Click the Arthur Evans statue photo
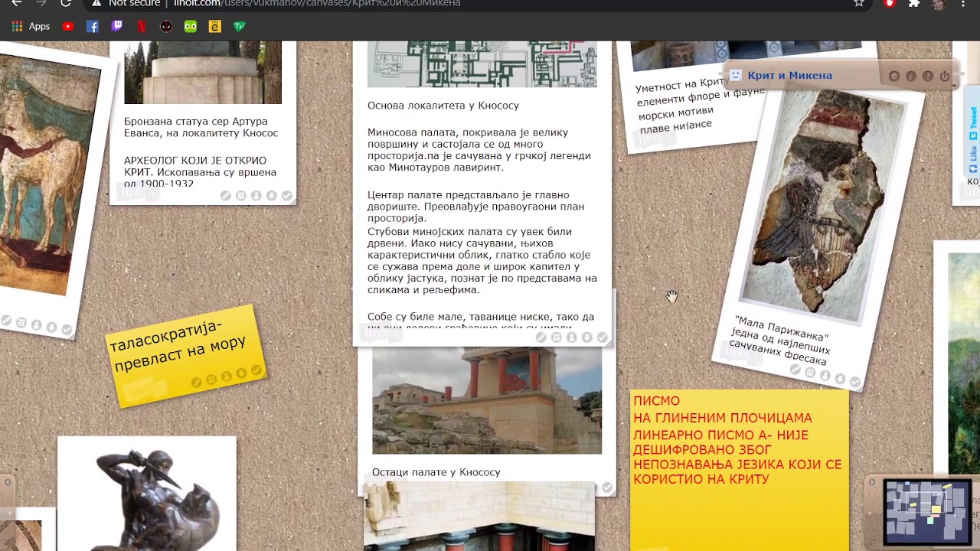Viewport: 980px width, 551px height. 203,73
